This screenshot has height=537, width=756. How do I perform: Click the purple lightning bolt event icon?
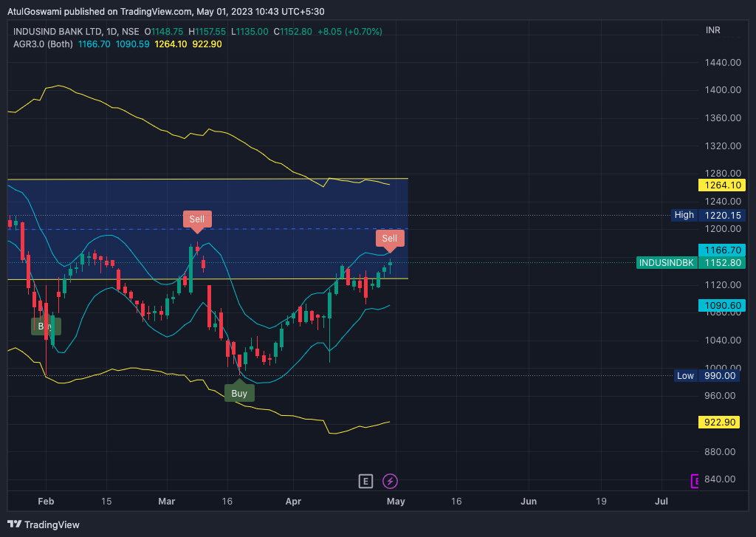[390, 481]
